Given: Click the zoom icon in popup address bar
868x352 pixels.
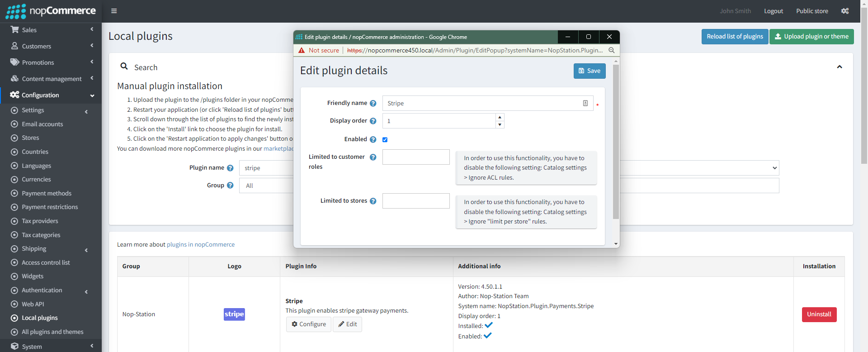Looking at the screenshot, I should click(x=611, y=50).
